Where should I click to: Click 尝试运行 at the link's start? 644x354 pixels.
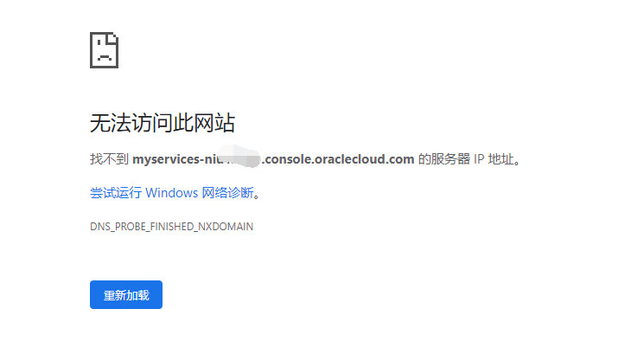pos(116,192)
